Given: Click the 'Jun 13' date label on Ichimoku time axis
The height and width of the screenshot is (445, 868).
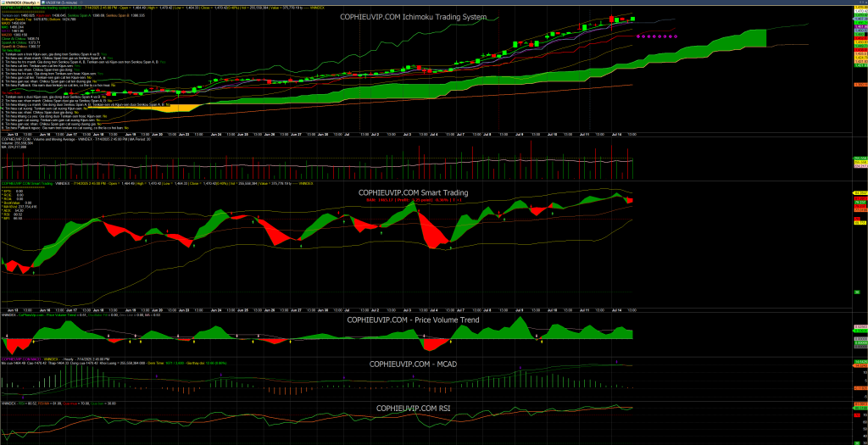Looking at the screenshot, I should pyautogui.click(x=14, y=134).
